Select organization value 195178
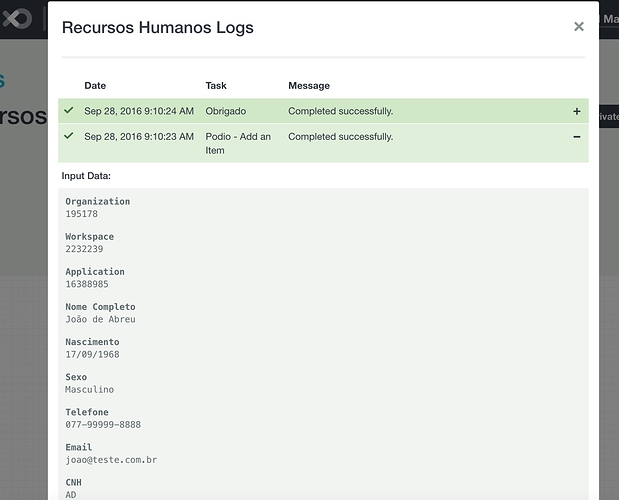 82,214
